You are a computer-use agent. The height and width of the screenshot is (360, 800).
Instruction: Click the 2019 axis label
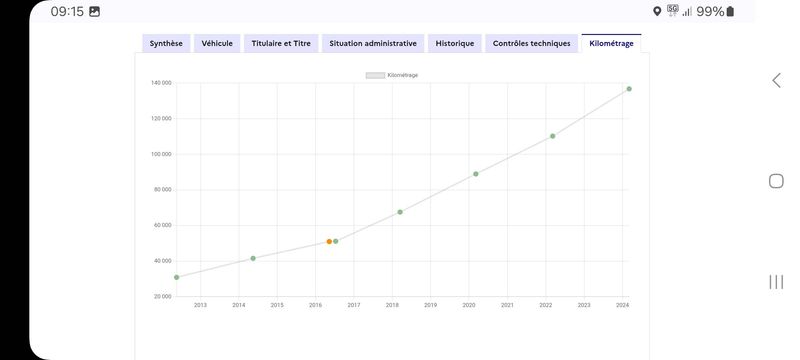point(431,305)
